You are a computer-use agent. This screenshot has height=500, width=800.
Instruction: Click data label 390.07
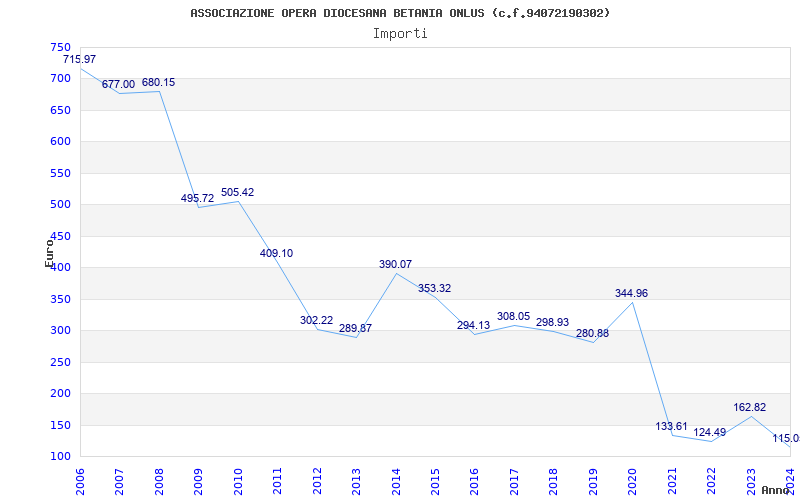tap(395, 264)
